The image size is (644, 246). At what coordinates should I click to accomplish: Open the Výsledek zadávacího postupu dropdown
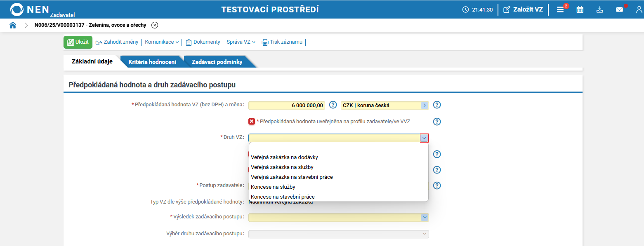(x=424, y=217)
